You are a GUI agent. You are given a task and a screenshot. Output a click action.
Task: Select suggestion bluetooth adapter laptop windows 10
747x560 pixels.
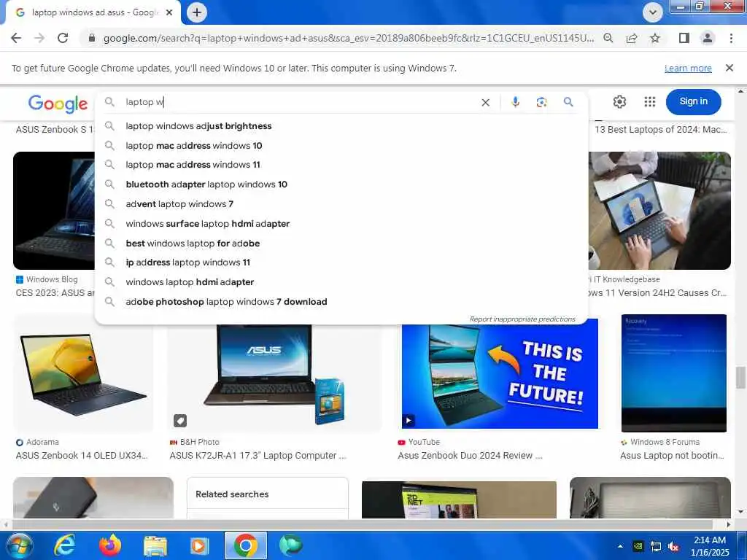[x=341, y=184]
